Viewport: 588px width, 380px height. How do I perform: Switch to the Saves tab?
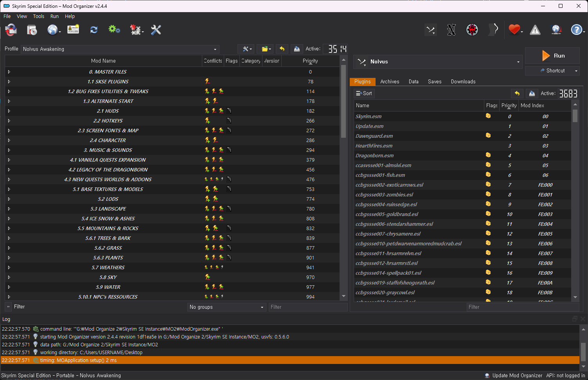coord(435,82)
